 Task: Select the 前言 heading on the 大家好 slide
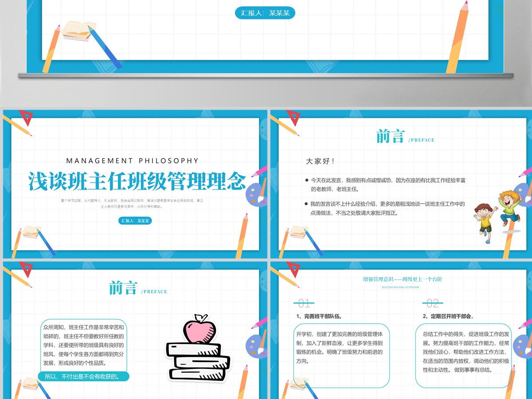point(390,137)
